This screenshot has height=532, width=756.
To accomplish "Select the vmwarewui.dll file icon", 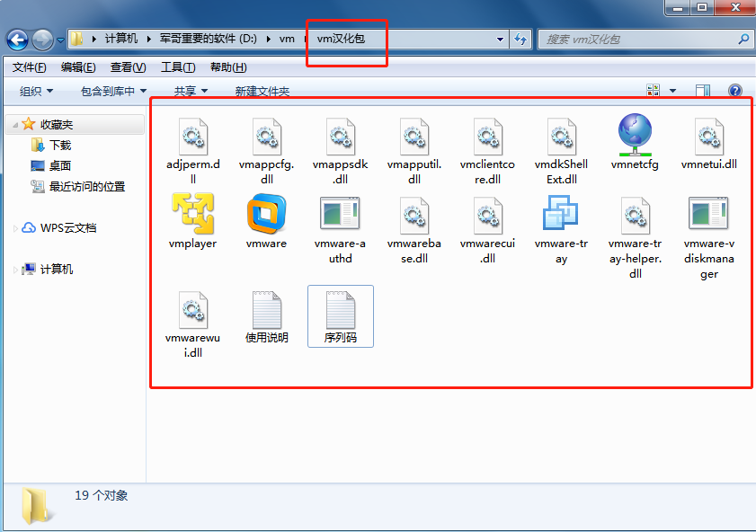I will tap(193, 310).
